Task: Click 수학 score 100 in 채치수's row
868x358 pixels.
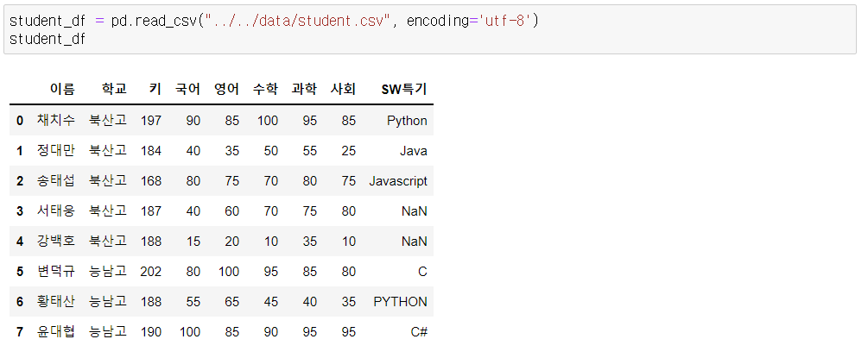Action: click(268, 121)
